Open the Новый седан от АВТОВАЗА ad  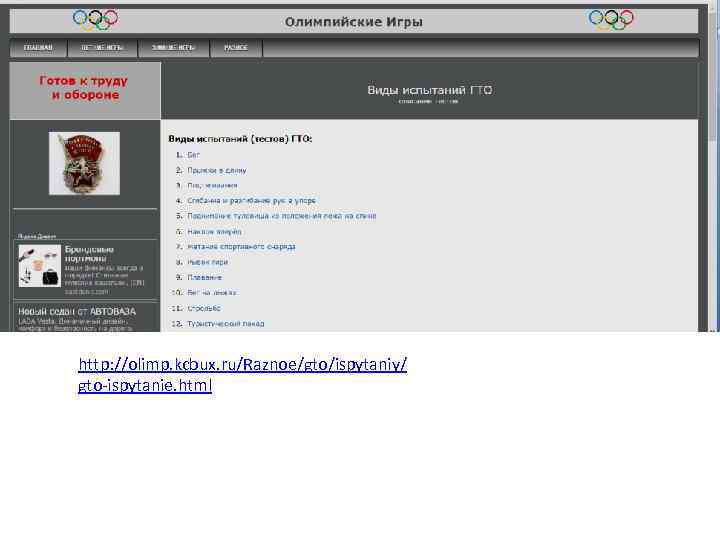(77, 311)
